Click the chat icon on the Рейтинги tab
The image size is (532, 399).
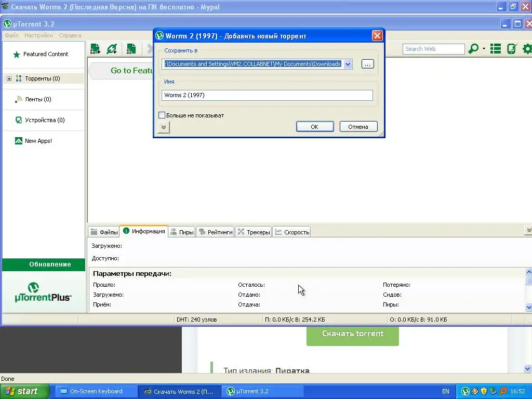click(202, 232)
